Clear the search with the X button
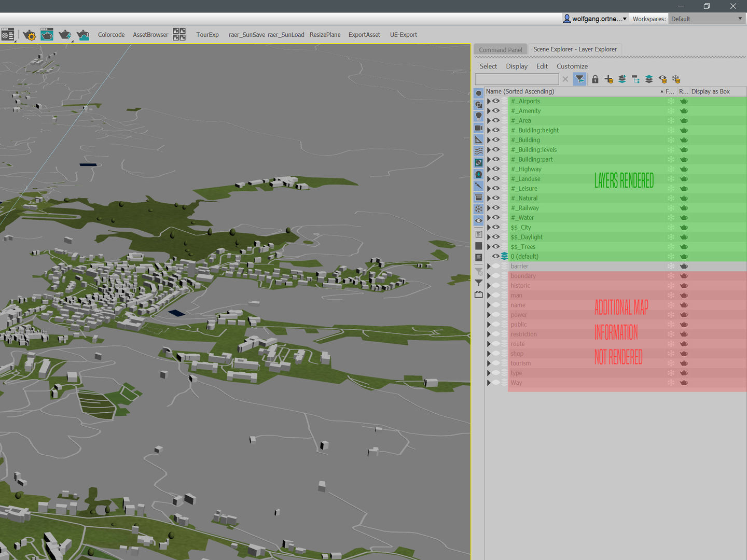Image resolution: width=747 pixels, height=560 pixels. [x=565, y=79]
